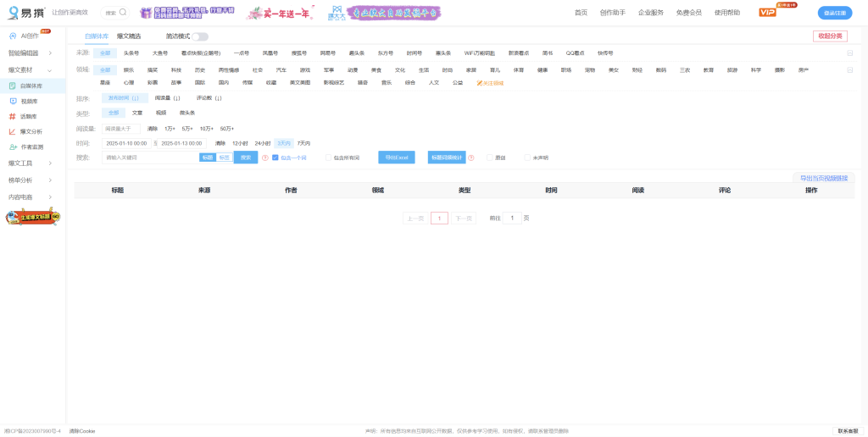Viewport: 868px width, 437px height.
Task: Click the page jump number input
Action: click(x=512, y=218)
